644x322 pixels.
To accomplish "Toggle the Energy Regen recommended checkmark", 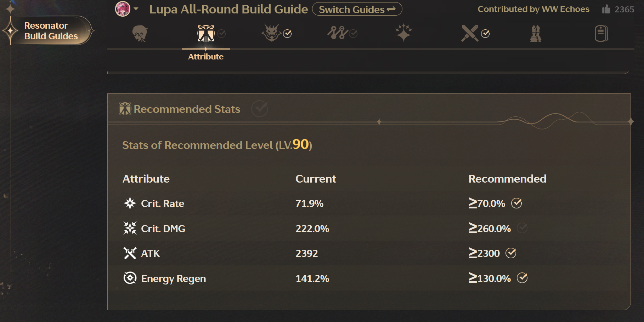I will (522, 278).
